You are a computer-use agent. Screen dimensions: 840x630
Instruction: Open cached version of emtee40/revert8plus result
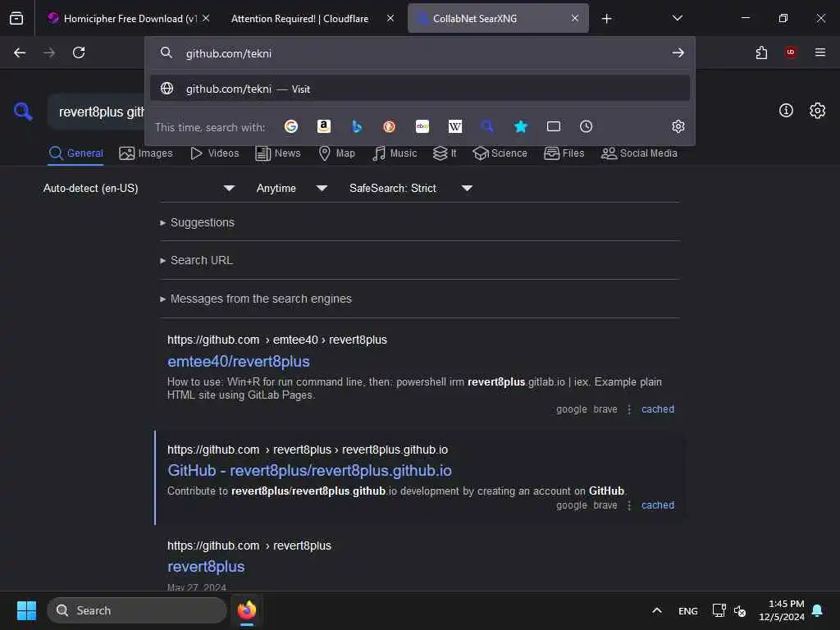(658, 409)
